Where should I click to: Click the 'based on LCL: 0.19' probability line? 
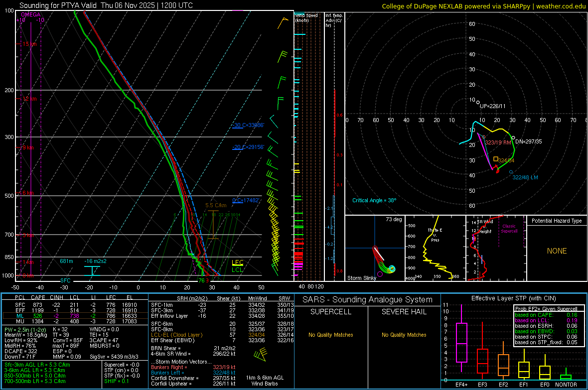546,320
